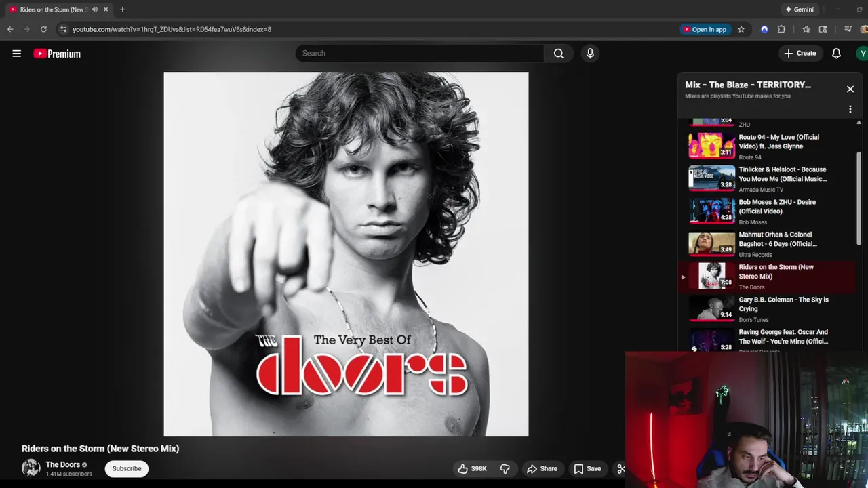This screenshot has width=868, height=488.
Task: Play Route 94 - My Love video
Action: pos(768,146)
